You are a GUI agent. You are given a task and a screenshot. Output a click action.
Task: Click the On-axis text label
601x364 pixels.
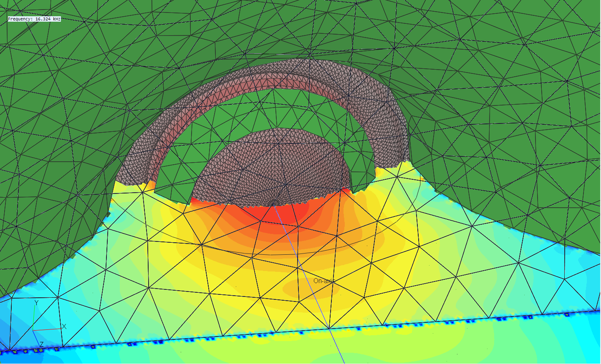pyautogui.click(x=324, y=281)
